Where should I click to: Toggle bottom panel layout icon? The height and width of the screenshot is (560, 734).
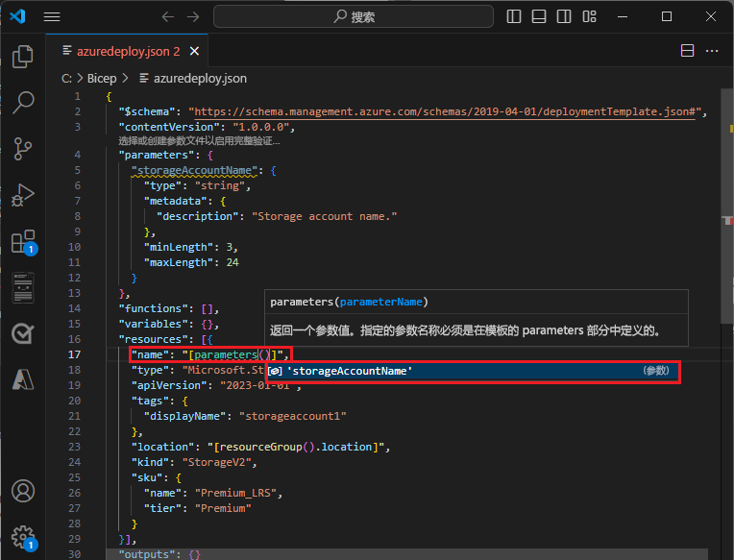(x=539, y=17)
